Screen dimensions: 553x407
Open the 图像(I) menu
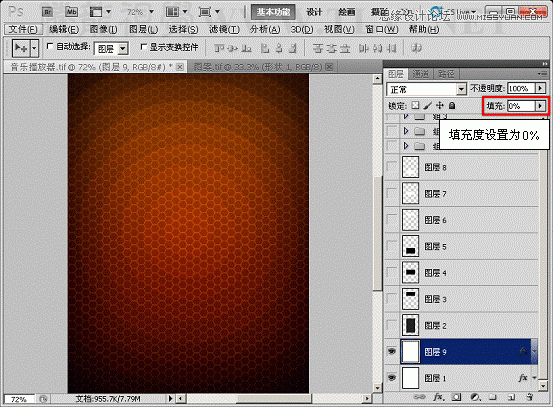pyautogui.click(x=103, y=29)
